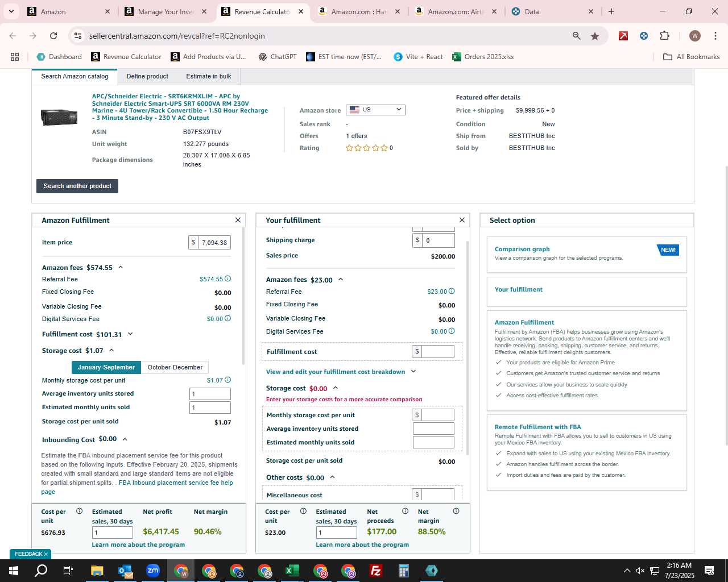Switch to Manage Your Inventory browser tab

coord(166,11)
